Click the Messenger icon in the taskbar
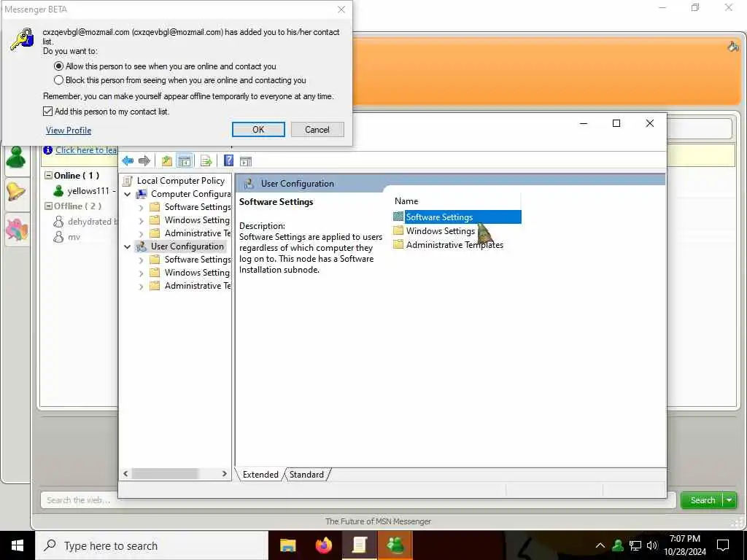Viewport: 747px width, 560px height. point(395,545)
